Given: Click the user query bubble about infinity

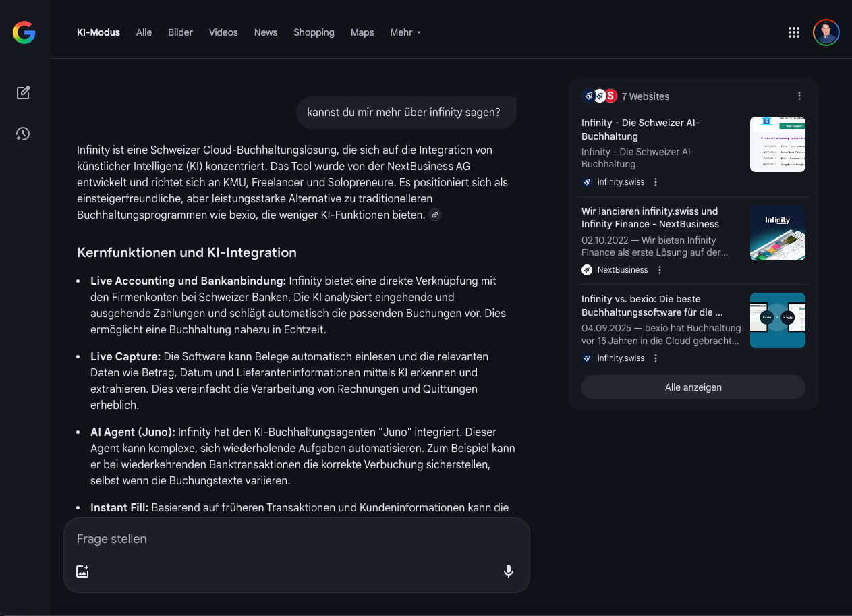Looking at the screenshot, I should pyautogui.click(x=406, y=113).
